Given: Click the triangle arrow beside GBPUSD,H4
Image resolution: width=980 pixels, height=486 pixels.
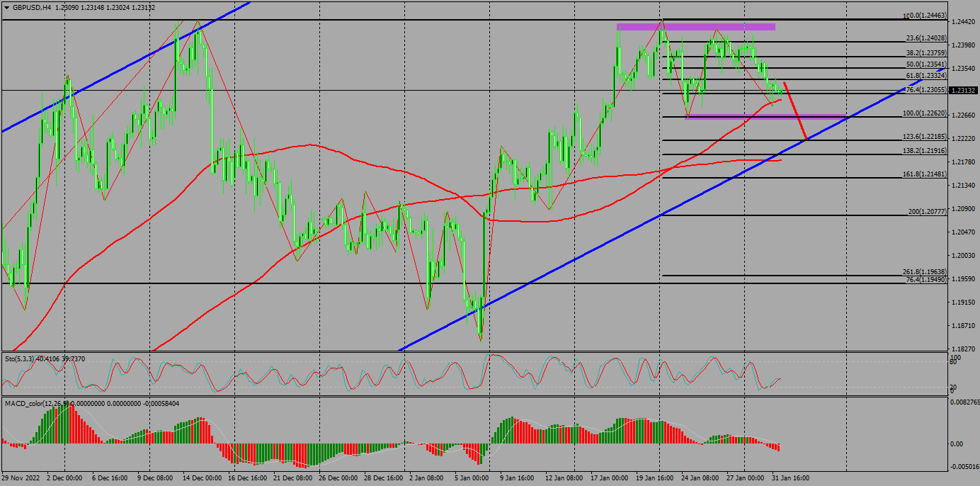Looking at the screenshot, I should [x=6, y=7].
